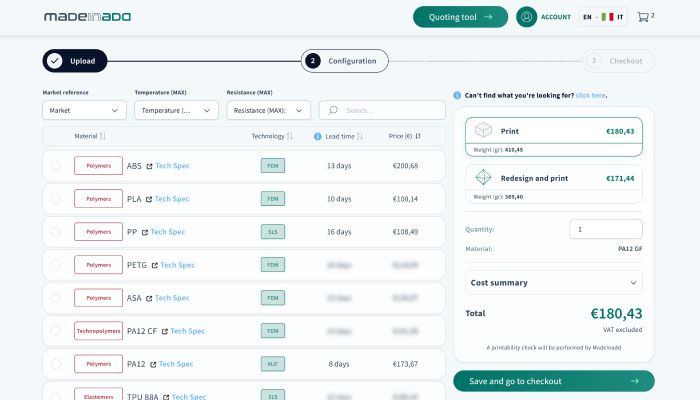700x400 pixels.
Task: Open ABS external Tech Spec icon
Action: 149,166
